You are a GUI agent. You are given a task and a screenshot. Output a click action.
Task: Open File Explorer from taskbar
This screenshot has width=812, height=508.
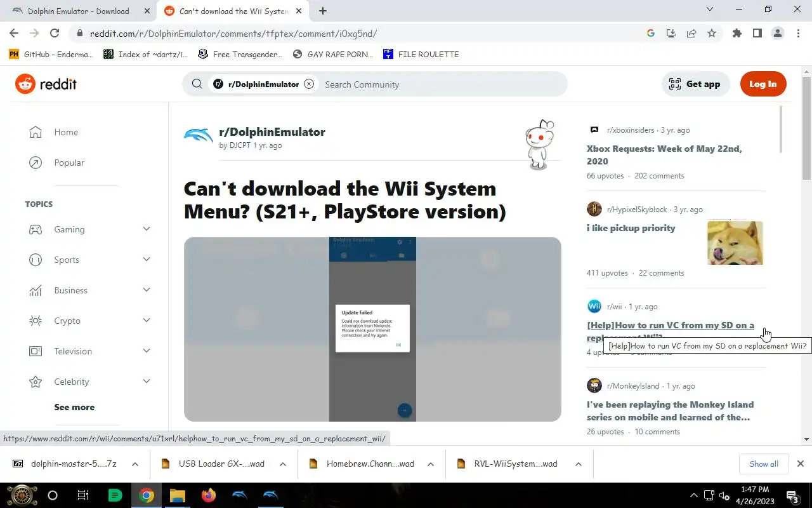[177, 495]
